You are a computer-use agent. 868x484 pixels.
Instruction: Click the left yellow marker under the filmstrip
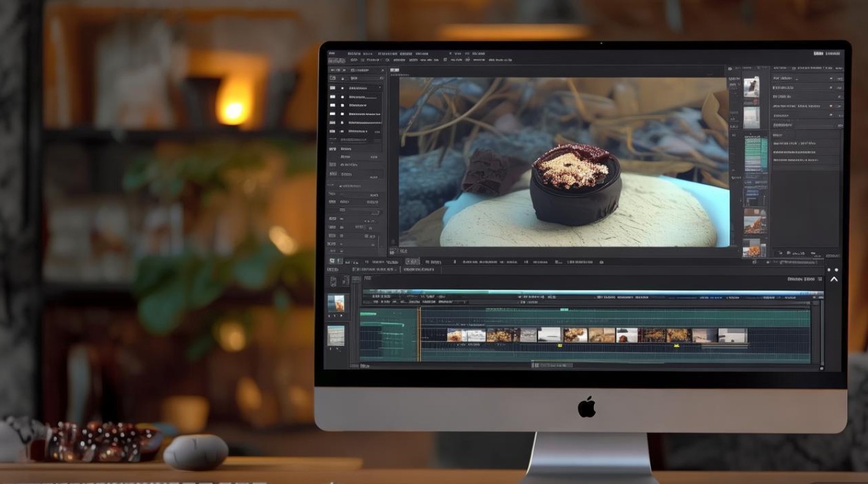(559, 346)
